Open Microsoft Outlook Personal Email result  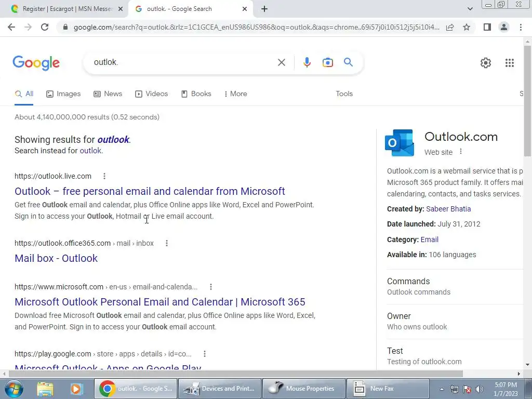coord(160,302)
